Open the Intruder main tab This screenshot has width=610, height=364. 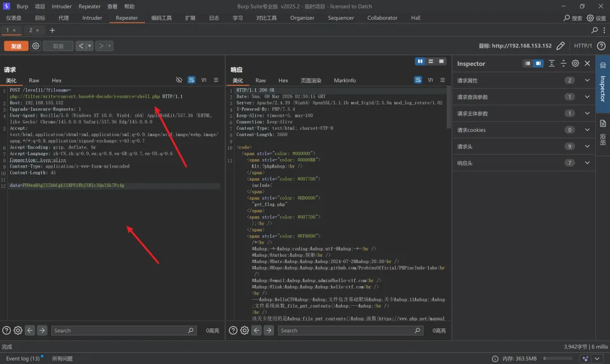(x=92, y=18)
